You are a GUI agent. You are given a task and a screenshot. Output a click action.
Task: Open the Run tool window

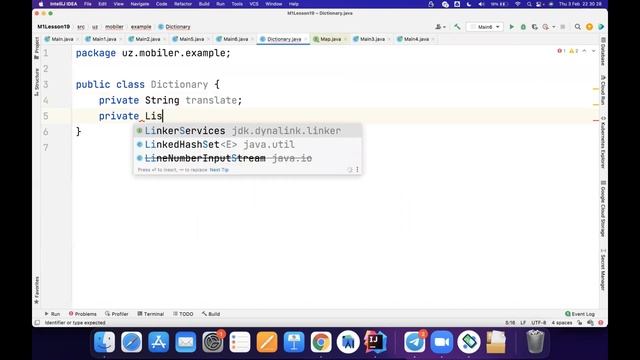52,314
